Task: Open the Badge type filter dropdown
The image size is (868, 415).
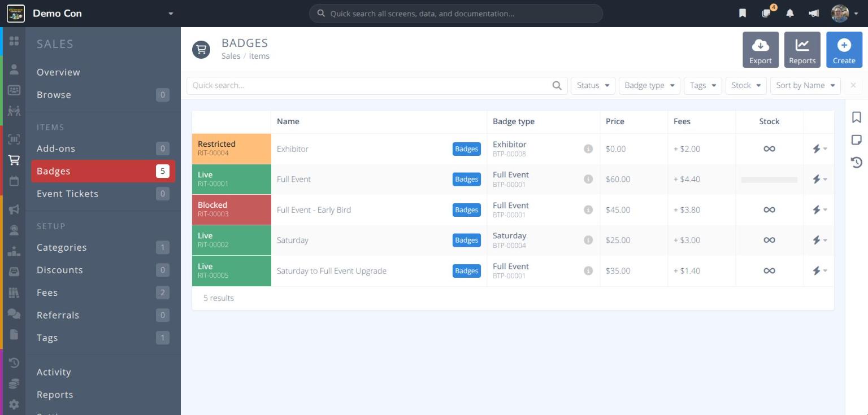Action: (x=649, y=85)
